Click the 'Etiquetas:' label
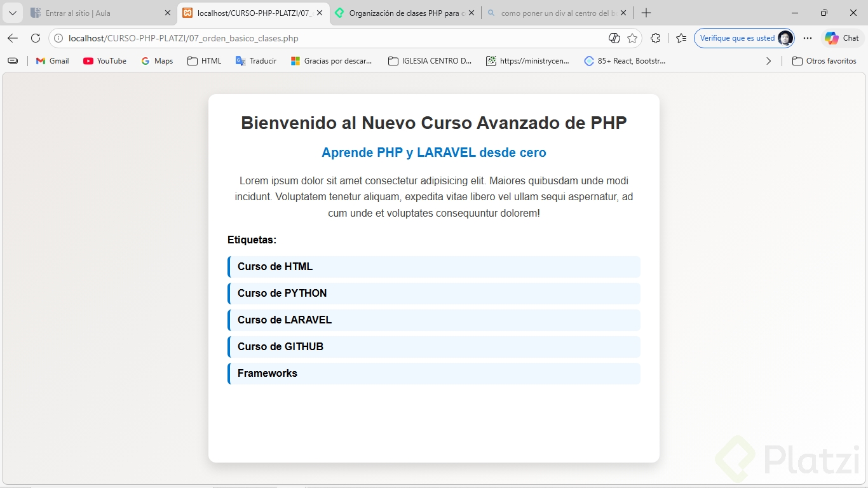 [x=252, y=240]
